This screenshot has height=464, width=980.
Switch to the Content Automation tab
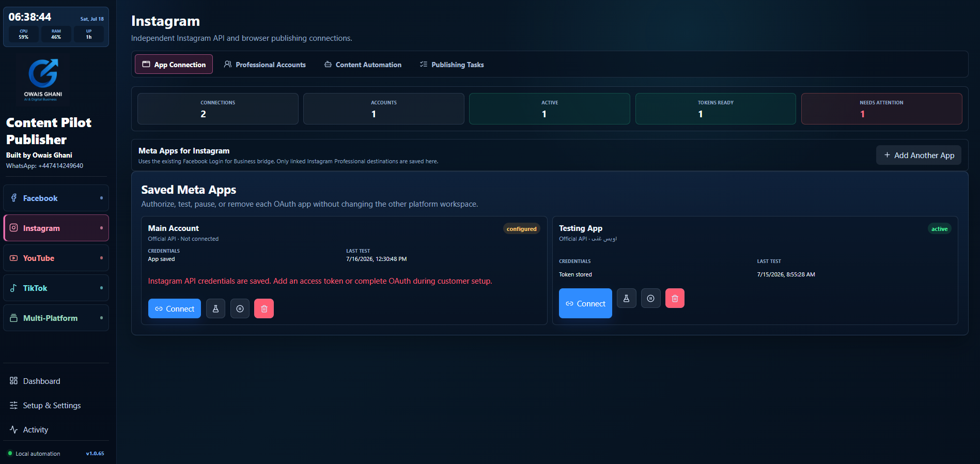[x=363, y=65]
